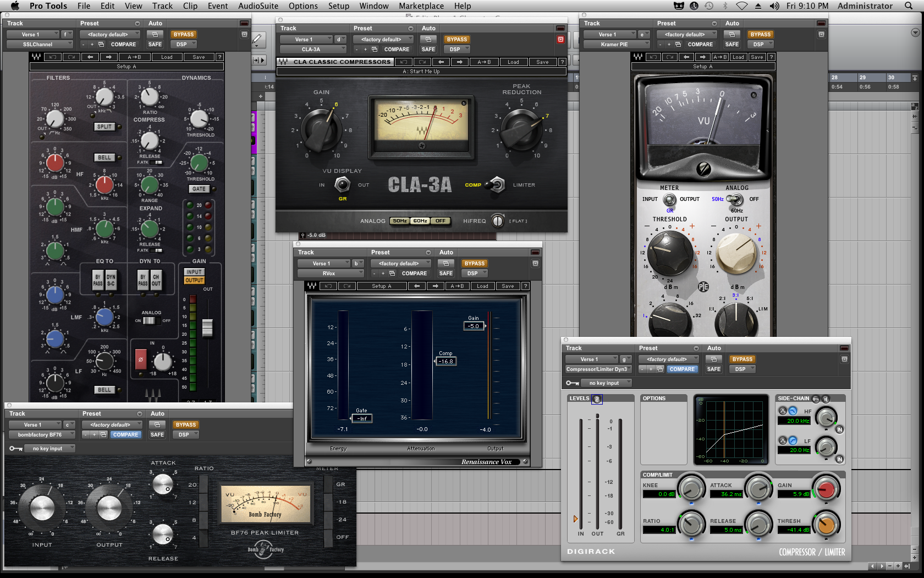Click SSLChannel output fader handle
Viewport: 924px width, 578px height.
(x=207, y=328)
